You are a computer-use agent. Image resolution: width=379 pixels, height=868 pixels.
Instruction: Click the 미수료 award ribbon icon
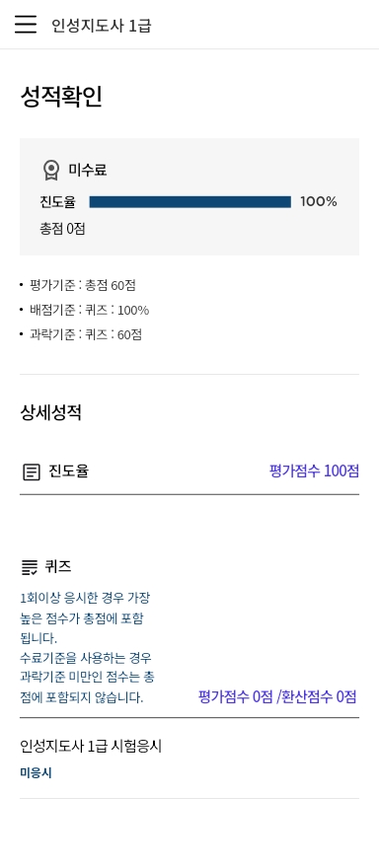tap(51, 170)
